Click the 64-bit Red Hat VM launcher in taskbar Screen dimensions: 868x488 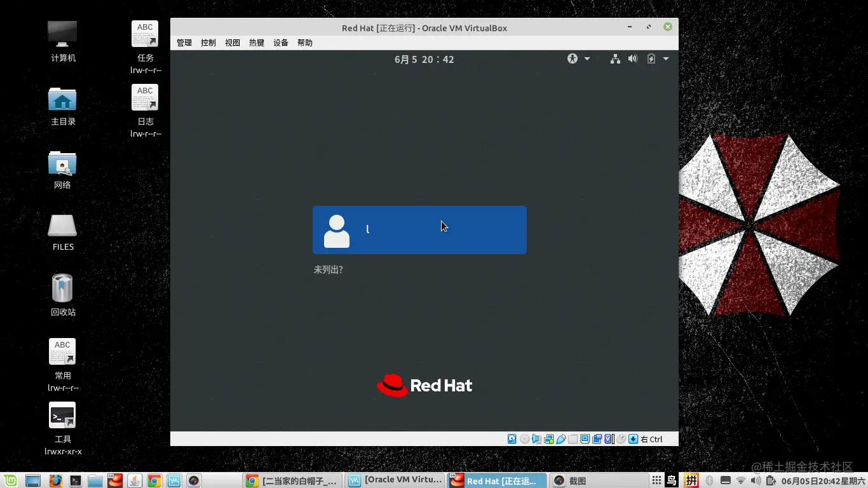point(115,480)
